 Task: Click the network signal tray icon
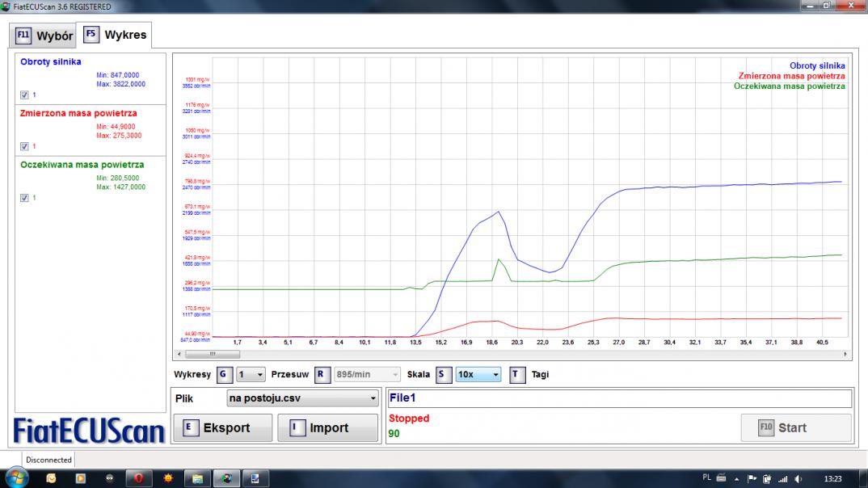pos(783,479)
